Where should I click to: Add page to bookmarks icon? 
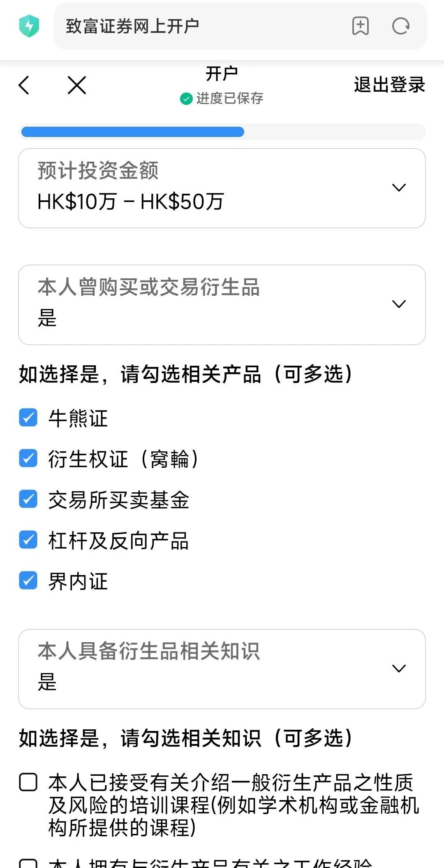click(361, 26)
